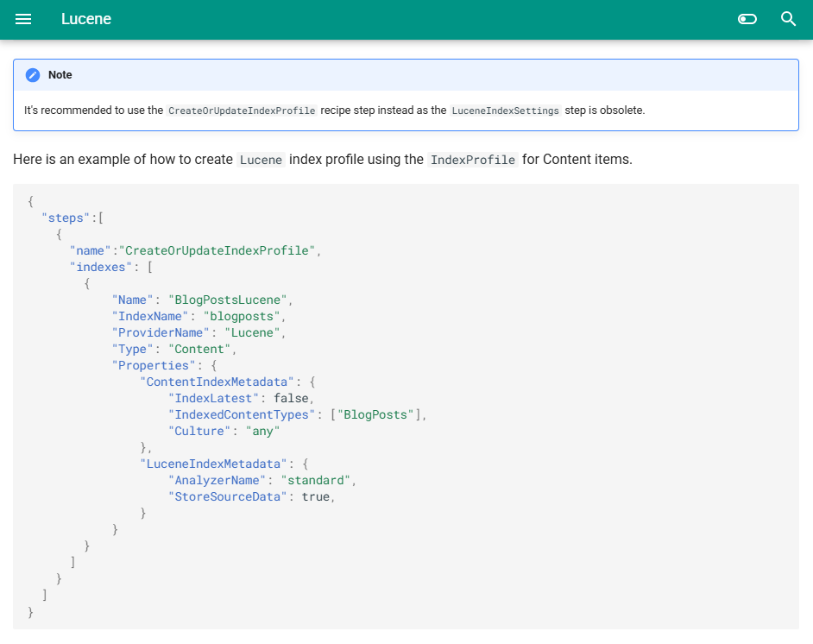Click the "StoreSourceData" key

[227, 497]
